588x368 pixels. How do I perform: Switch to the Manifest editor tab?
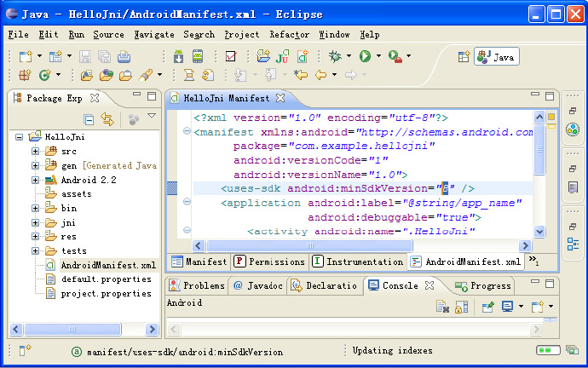tap(199, 262)
